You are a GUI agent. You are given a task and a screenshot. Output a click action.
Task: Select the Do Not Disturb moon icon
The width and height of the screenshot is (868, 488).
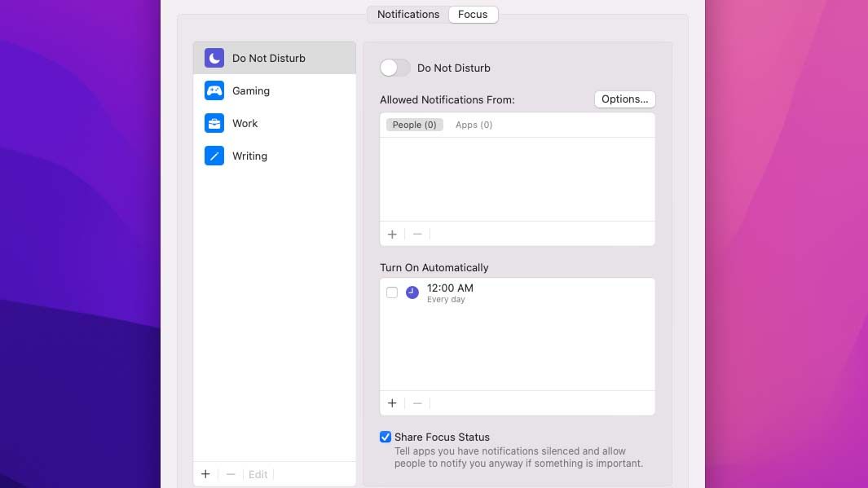tap(214, 57)
